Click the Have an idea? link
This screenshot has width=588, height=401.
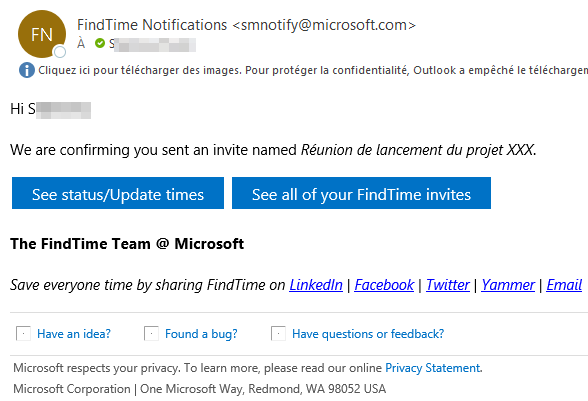pyautogui.click(x=74, y=333)
